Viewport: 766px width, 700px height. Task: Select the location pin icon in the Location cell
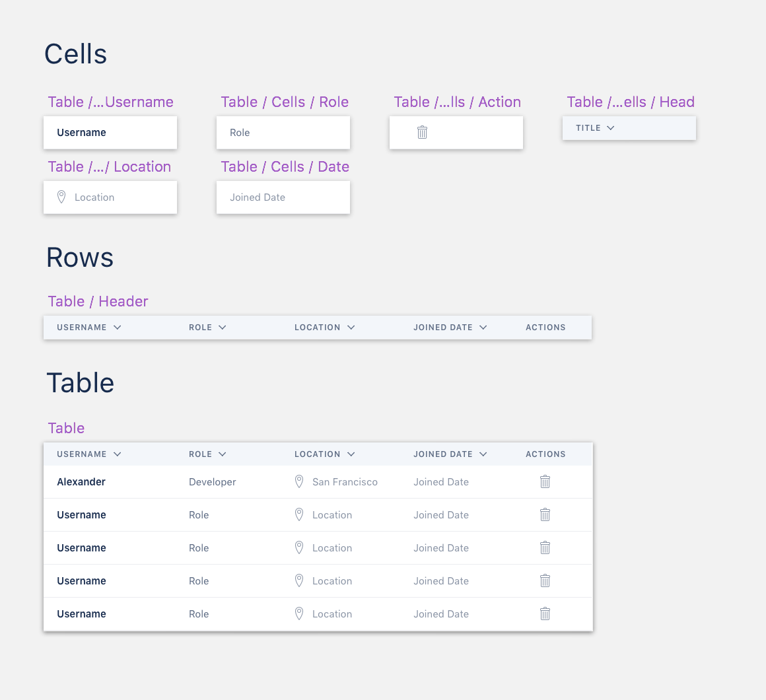click(x=61, y=197)
